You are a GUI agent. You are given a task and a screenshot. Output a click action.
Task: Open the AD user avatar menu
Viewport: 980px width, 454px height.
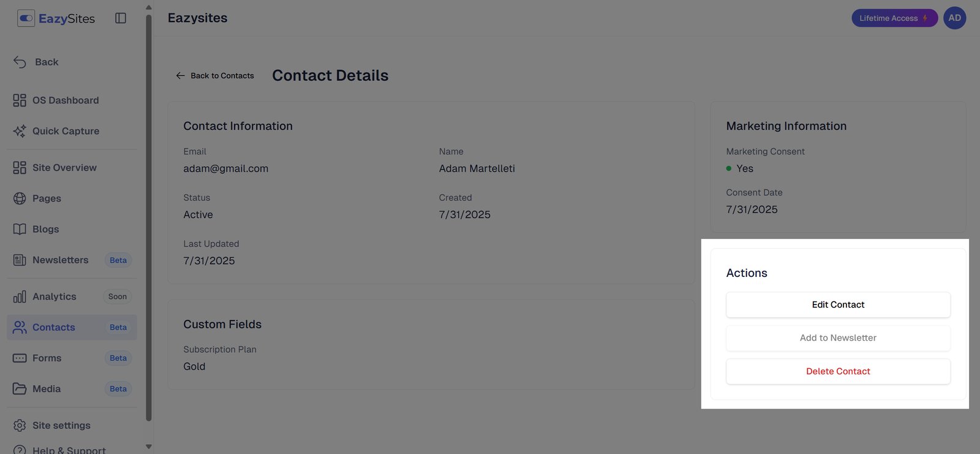click(x=954, y=18)
